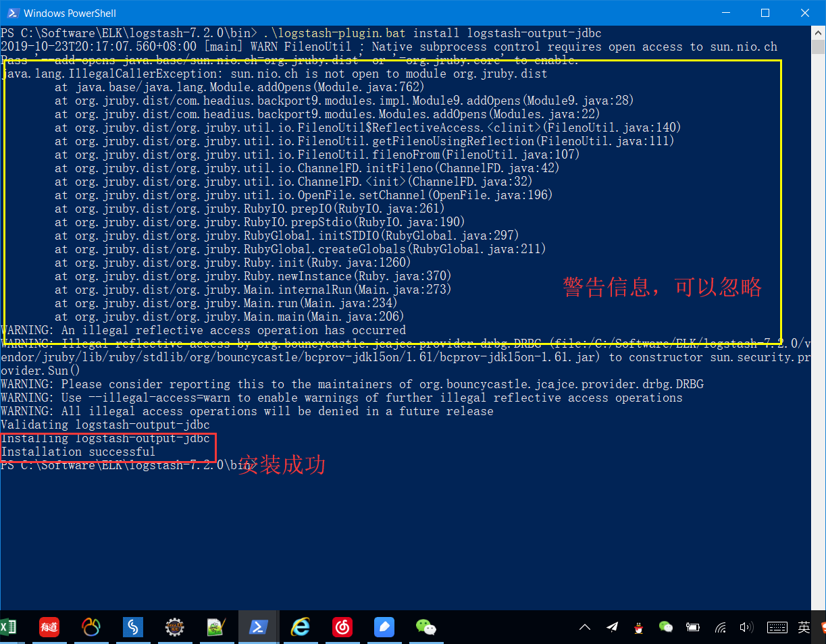
Task: Click the 'RubyIO.prepStdio' stack trace line
Action: click(x=260, y=222)
